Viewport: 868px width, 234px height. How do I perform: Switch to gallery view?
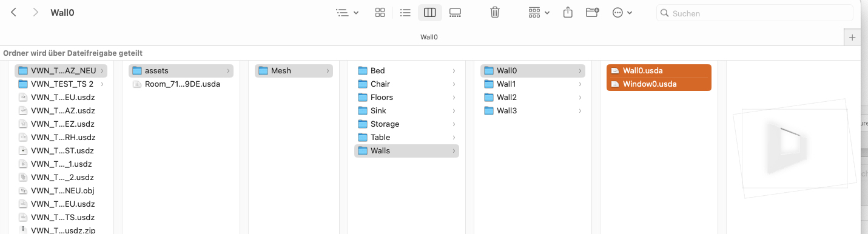pos(455,12)
